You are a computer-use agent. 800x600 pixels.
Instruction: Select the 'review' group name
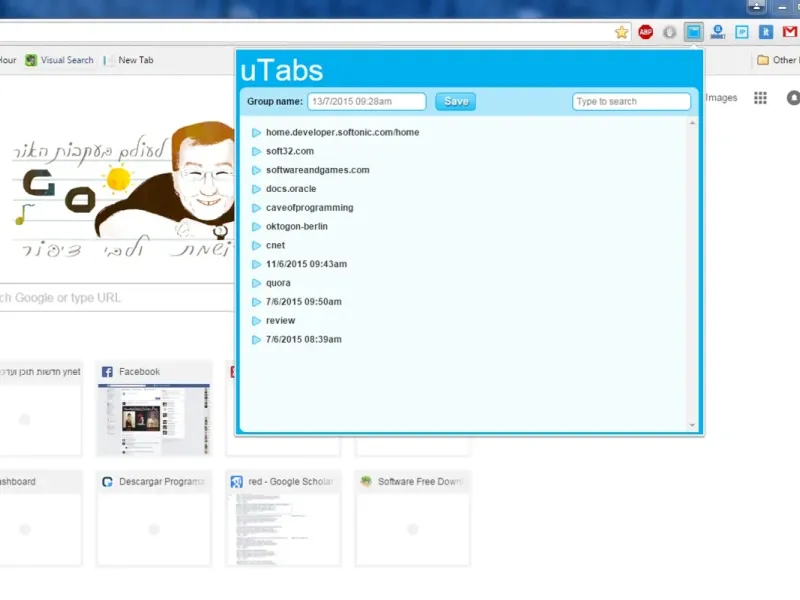[x=281, y=320]
